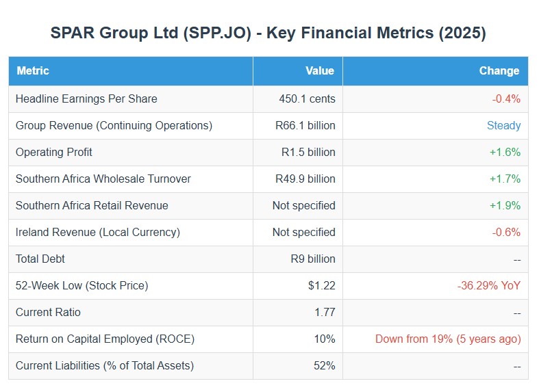Click the Metric column header
The height and width of the screenshot is (392, 539).
[x=33, y=70]
